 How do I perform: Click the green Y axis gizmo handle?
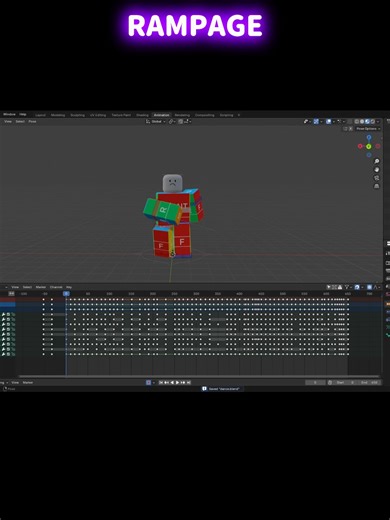(369, 146)
